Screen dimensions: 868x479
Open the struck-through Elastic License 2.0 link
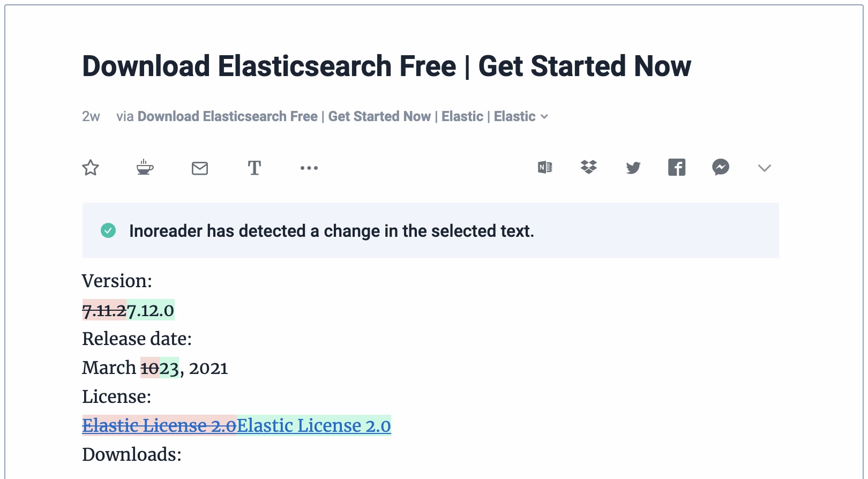[159, 425]
